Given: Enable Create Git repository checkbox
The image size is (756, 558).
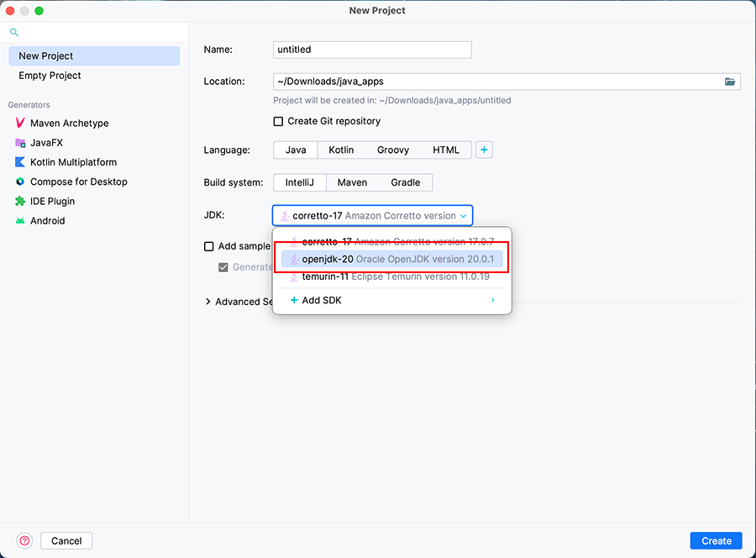Looking at the screenshot, I should (x=279, y=121).
